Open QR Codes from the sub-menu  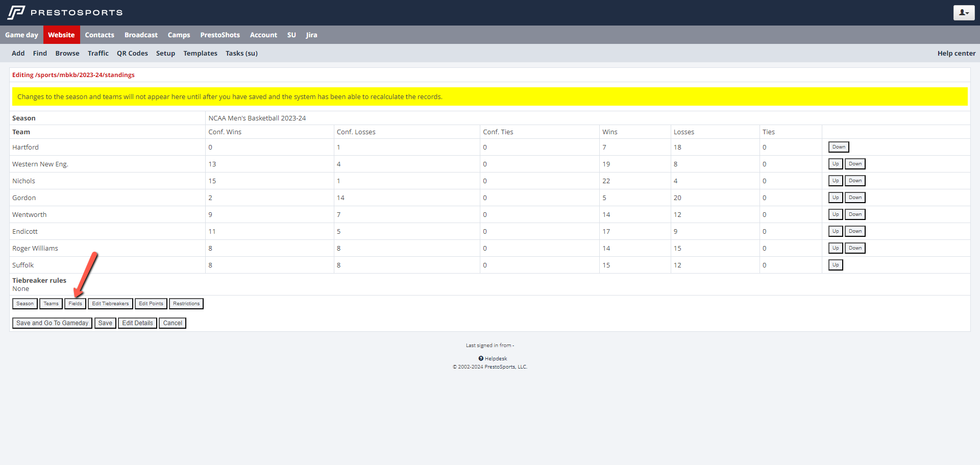[132, 53]
